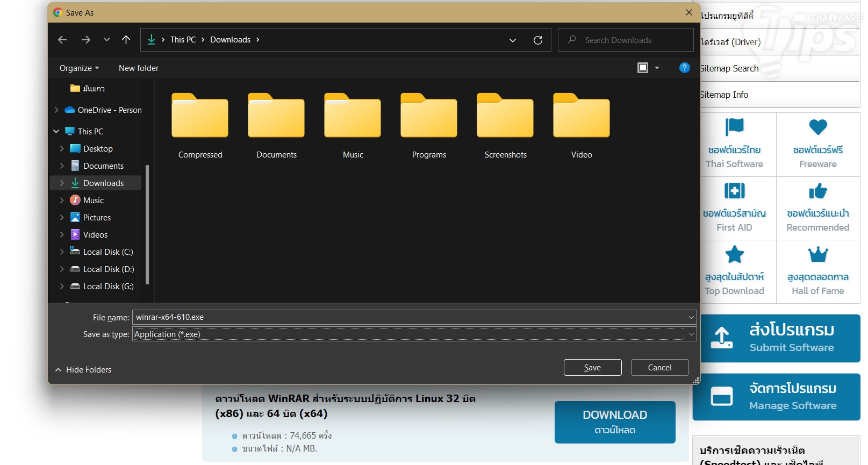Close the Save As dialog
The height and width of the screenshot is (465, 868).
pos(688,12)
